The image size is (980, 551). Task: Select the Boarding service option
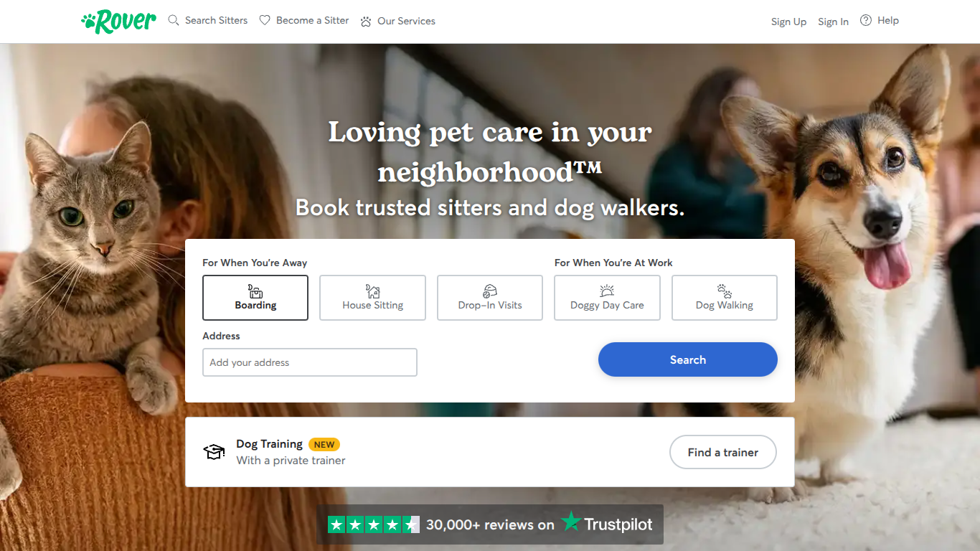click(255, 298)
